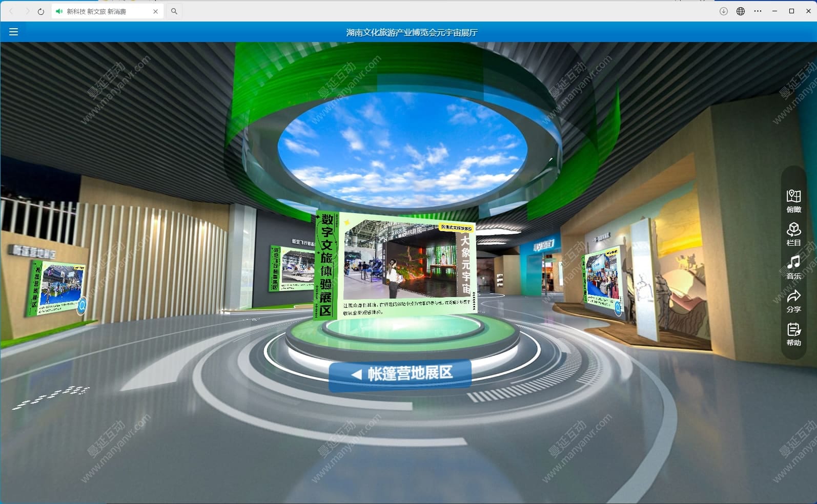The height and width of the screenshot is (504, 817).
Task: Open the 分享 share option
Action: click(x=793, y=301)
